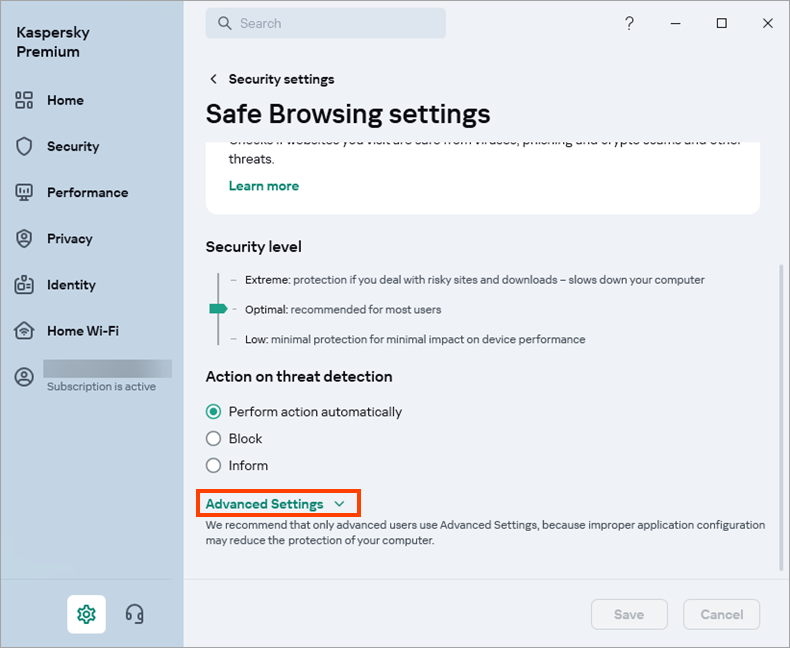Select the Block radio button
790x648 pixels.
213,439
